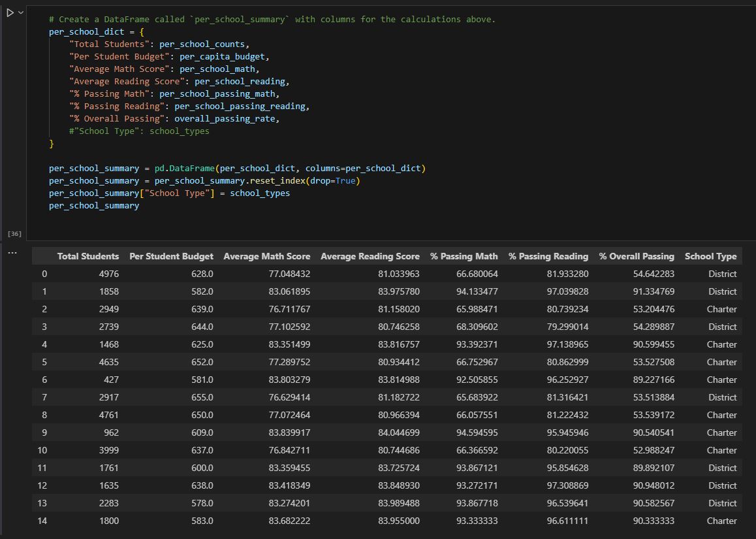Screen dimensions: 756x539
Task: Click the % Passing Reading column header
Action: pyautogui.click(x=548, y=256)
